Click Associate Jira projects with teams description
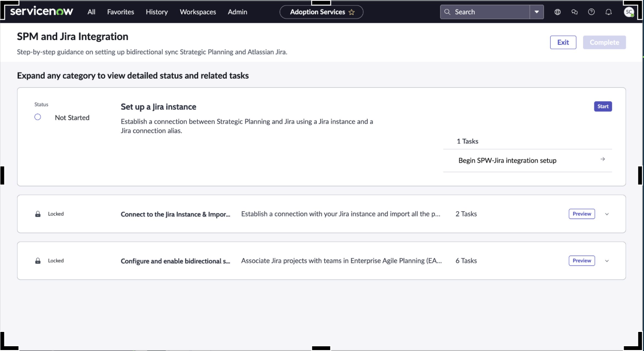Viewport: 644px width, 351px height. pos(341,260)
